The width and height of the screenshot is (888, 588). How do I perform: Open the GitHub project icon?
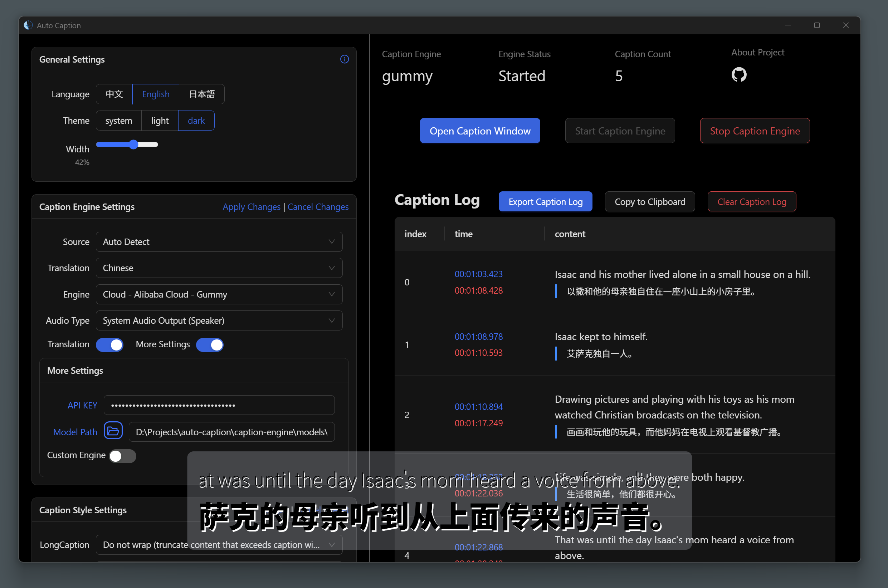pos(739,75)
